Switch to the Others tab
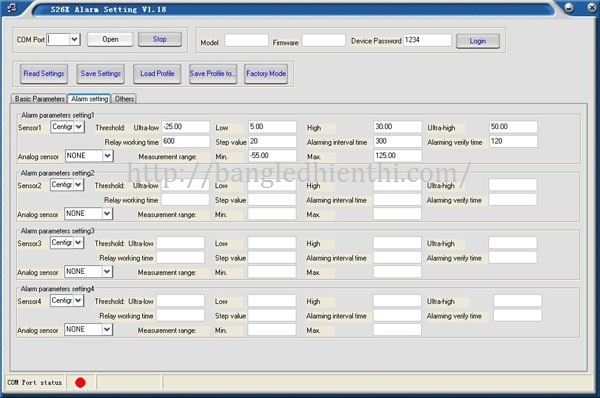 pos(124,99)
